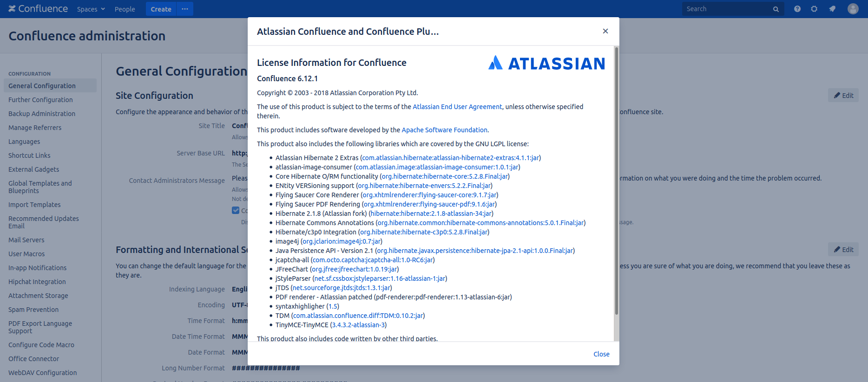Open the jcaptcha-all jar link
This screenshot has width=868, height=382.
(373, 260)
